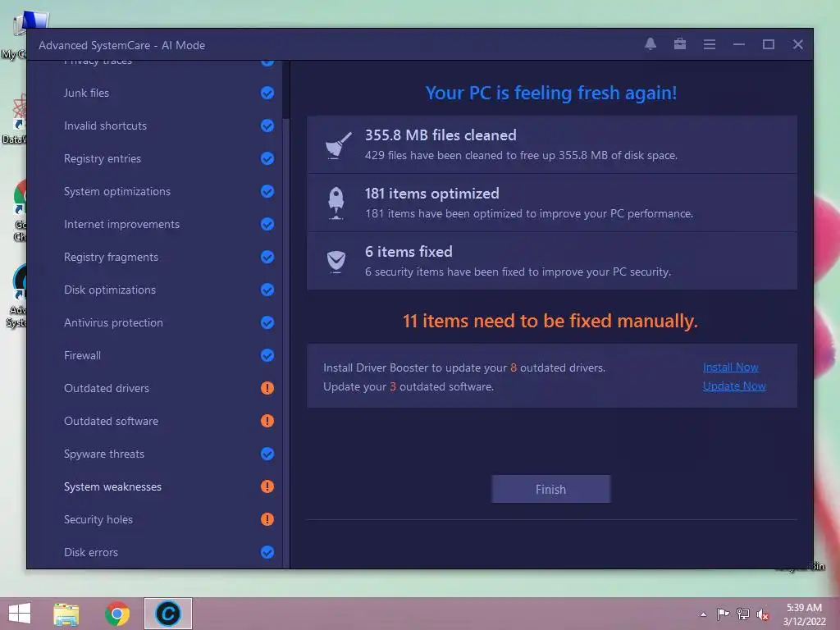This screenshot has height=630, width=840.
Task: Click the 181 items optimized heading
Action: pyautogui.click(x=431, y=194)
